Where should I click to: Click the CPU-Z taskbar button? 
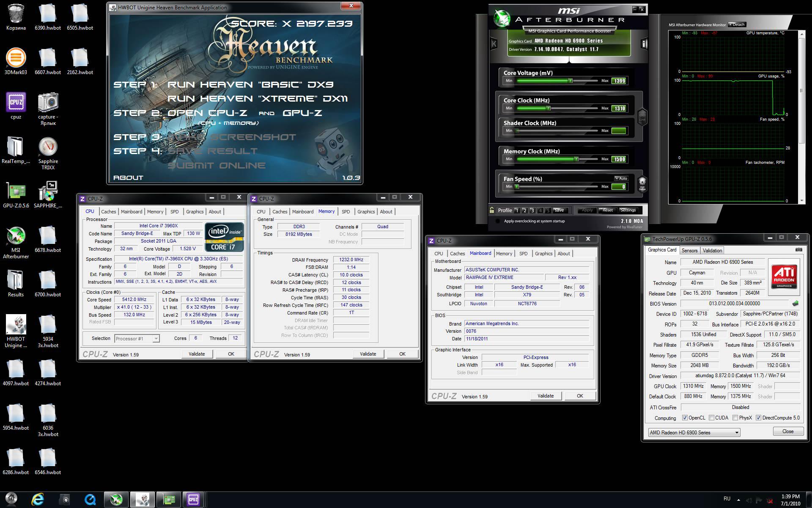point(193,500)
